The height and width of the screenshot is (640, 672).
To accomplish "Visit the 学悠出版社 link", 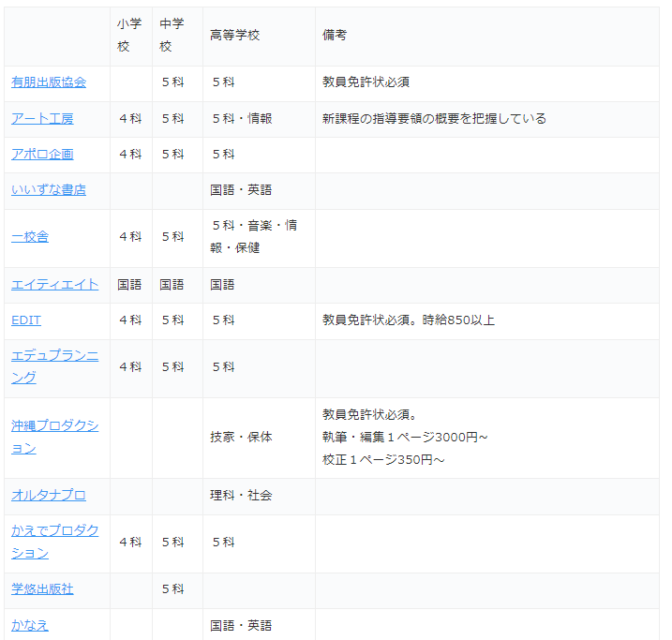I will [42, 589].
